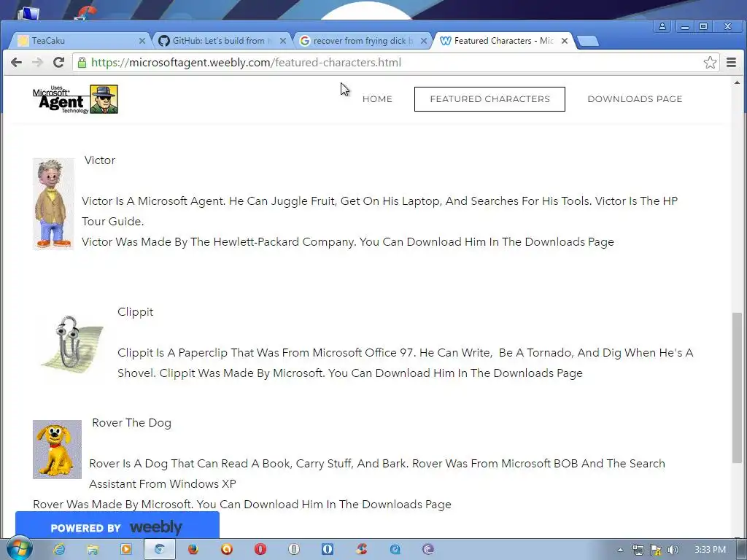The image size is (747, 560).
Task: Bookmark this page with the star icon
Action: (710, 63)
